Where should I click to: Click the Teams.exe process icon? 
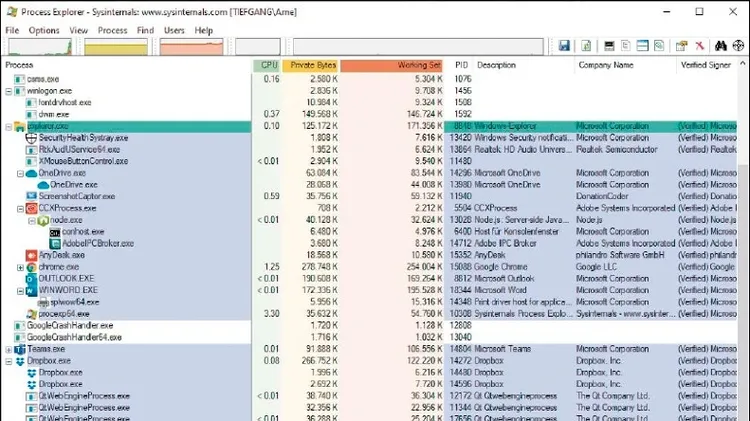pos(20,349)
